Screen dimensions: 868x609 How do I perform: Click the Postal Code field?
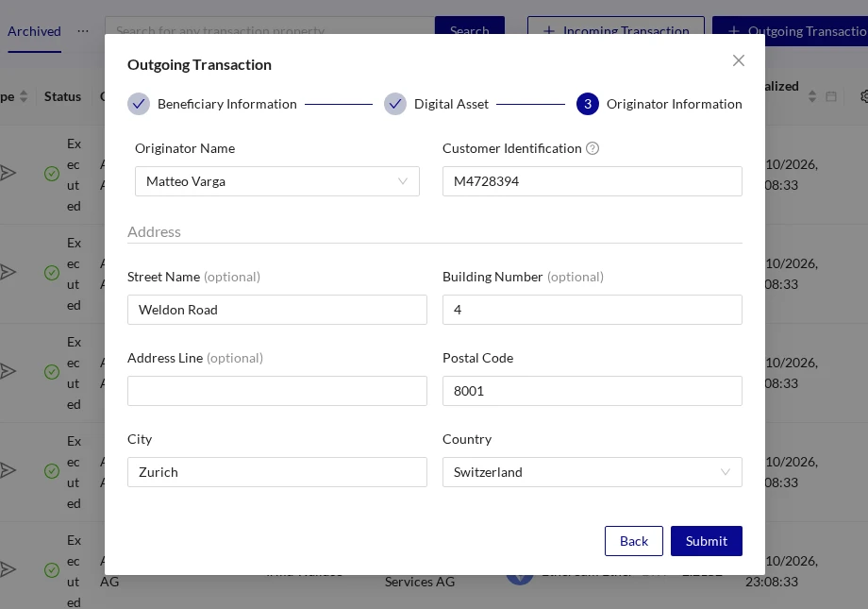(x=592, y=391)
